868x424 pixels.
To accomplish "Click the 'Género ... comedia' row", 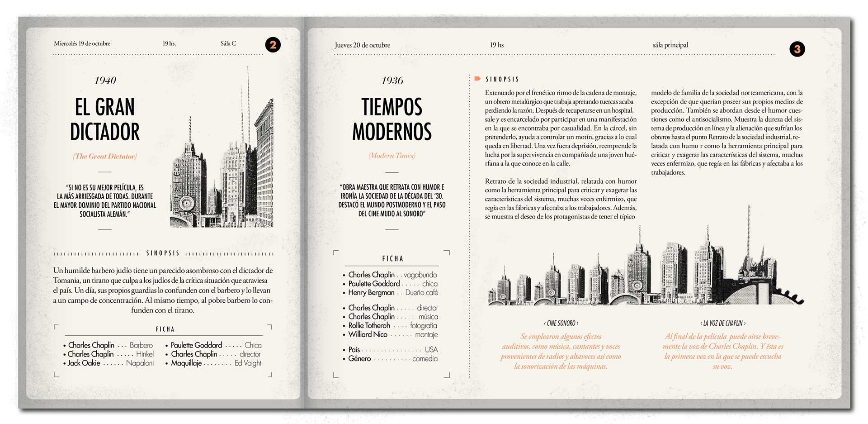I will (390, 359).
